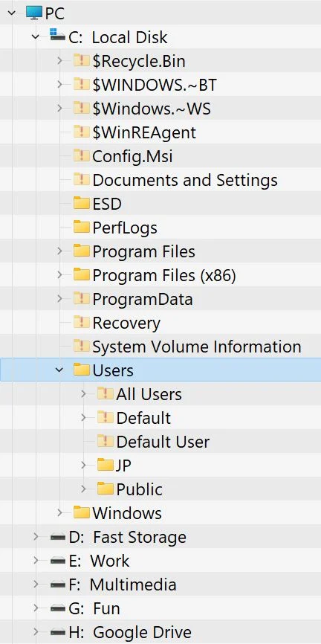Click the ESD folder icon

pyautogui.click(x=81, y=203)
